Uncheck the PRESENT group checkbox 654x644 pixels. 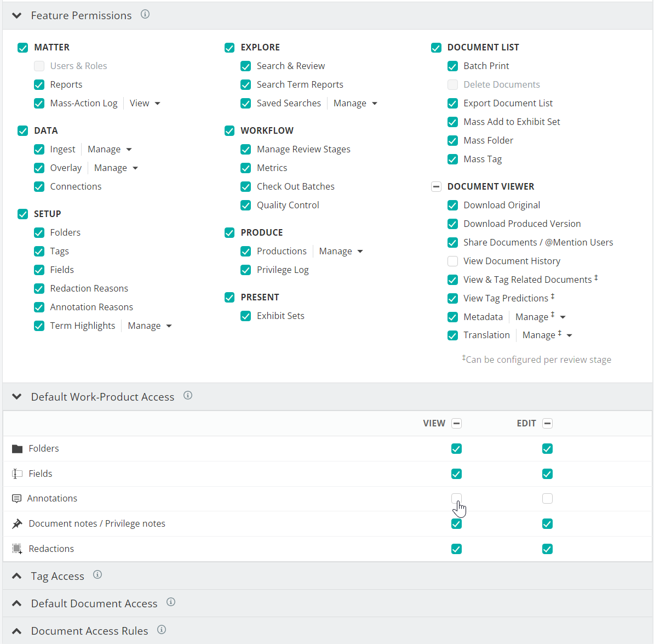tap(230, 298)
